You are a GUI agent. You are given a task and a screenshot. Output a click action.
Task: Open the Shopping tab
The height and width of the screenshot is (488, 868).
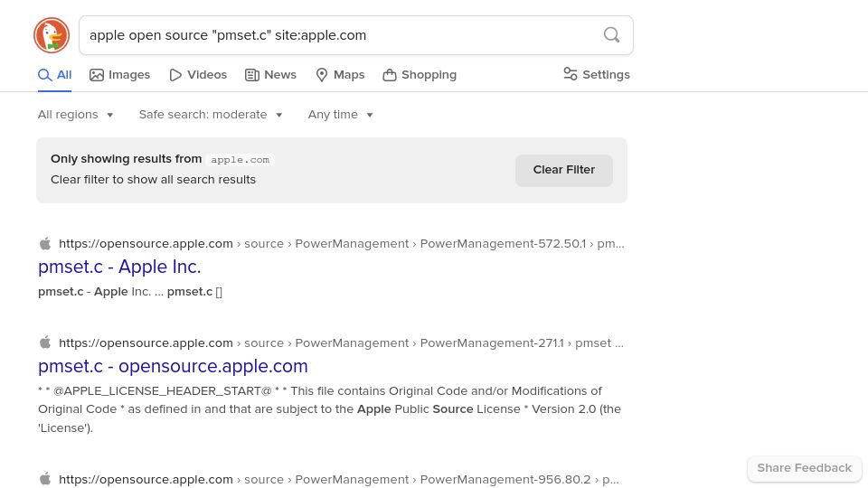(x=420, y=75)
